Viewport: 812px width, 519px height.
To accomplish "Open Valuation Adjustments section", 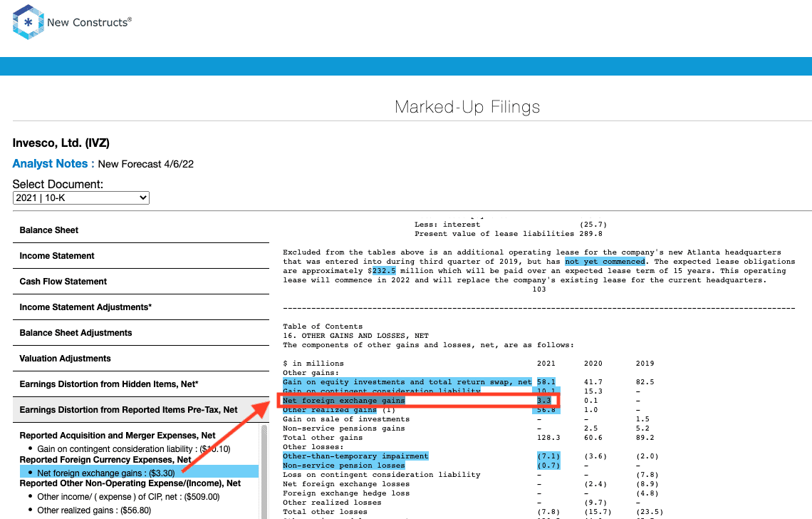I will 141,359.
